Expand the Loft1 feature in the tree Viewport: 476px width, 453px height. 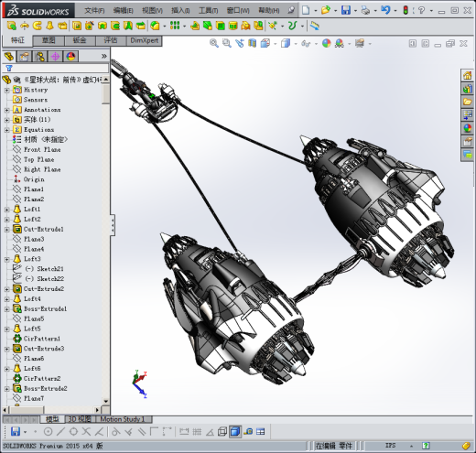coord(6,210)
